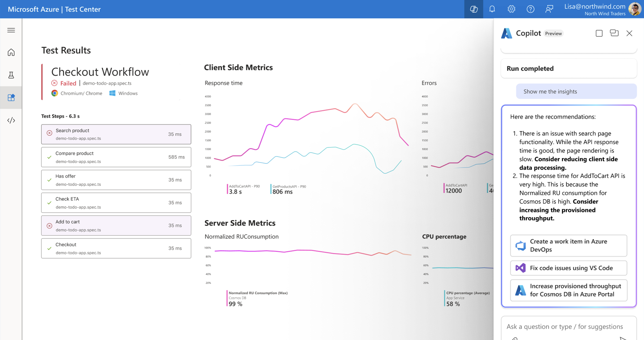Open the flask tests sidebar icon

[x=11, y=75]
